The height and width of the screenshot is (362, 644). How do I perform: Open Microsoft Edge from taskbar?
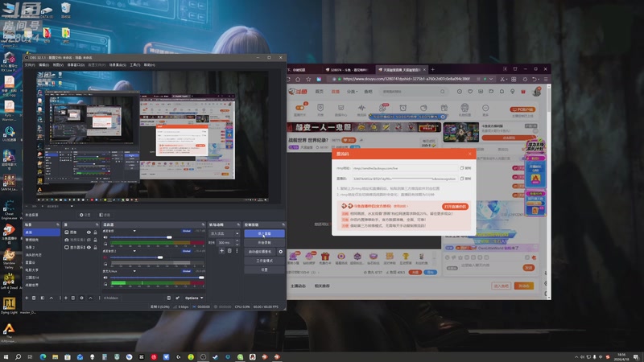(43, 357)
